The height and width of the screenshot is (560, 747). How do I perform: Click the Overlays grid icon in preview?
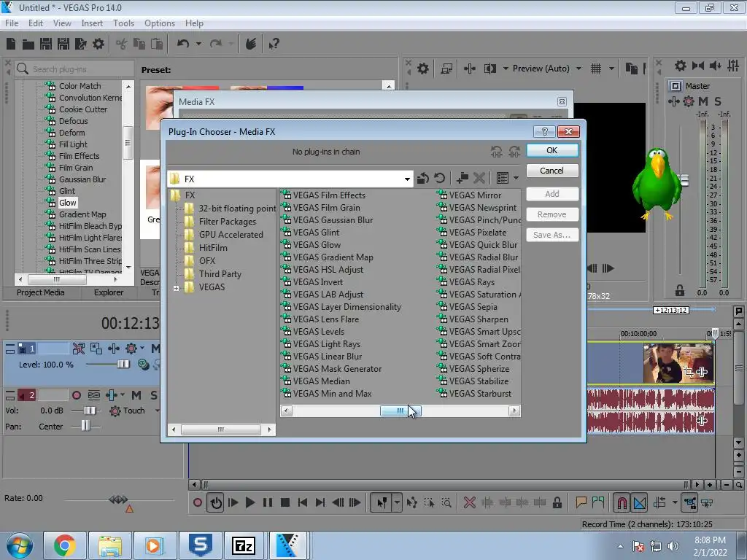coord(596,69)
